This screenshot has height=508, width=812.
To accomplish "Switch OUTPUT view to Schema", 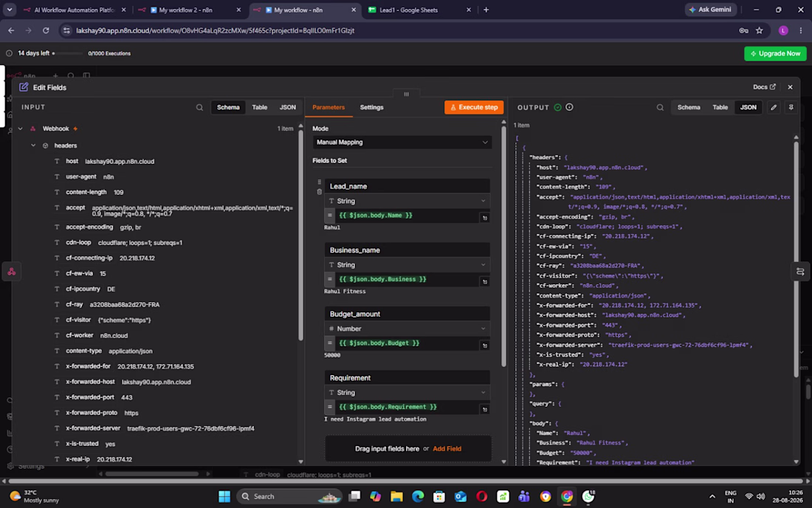I will (x=689, y=107).
